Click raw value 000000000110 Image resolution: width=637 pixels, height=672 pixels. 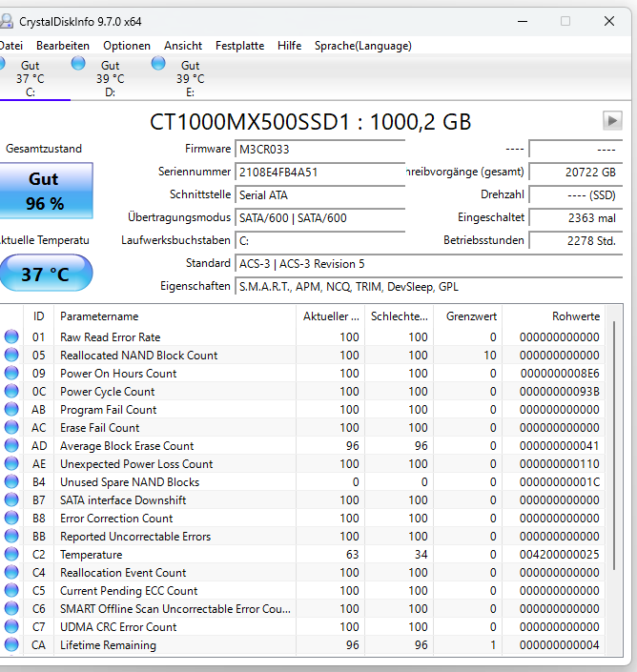560,463
